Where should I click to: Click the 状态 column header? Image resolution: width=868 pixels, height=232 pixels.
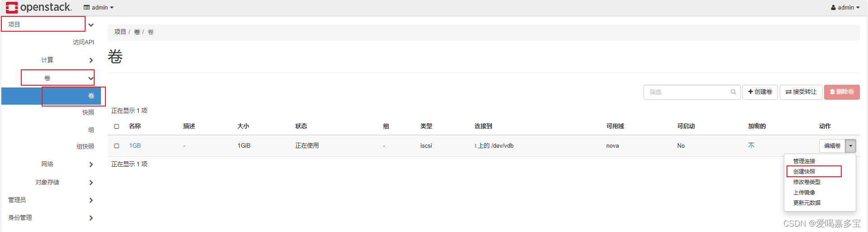tap(301, 126)
